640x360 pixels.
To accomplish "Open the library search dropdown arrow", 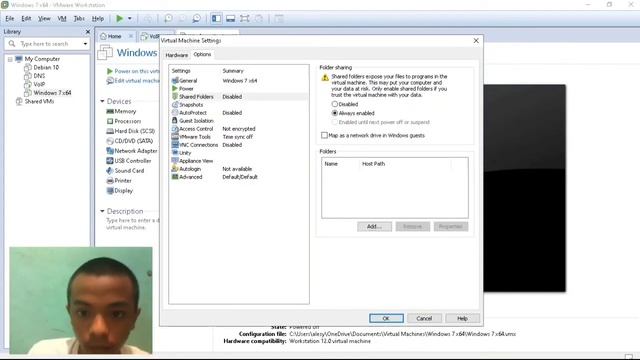I will tap(85, 44).
